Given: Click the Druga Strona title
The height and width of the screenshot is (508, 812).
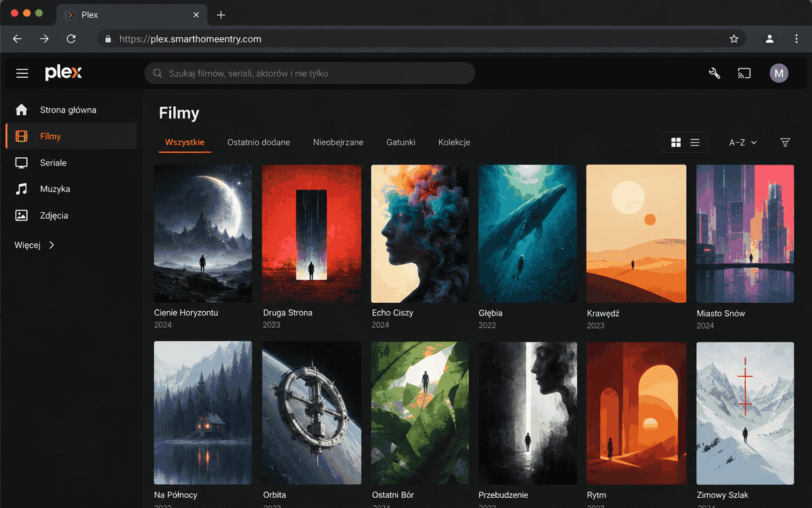Looking at the screenshot, I should [288, 313].
